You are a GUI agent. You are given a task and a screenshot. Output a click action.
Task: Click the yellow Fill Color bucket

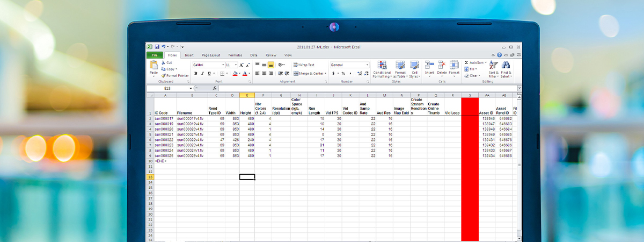(236, 74)
